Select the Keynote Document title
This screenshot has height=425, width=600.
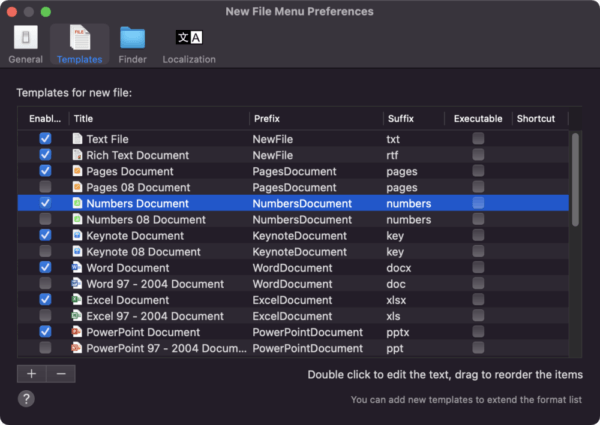tap(135, 236)
